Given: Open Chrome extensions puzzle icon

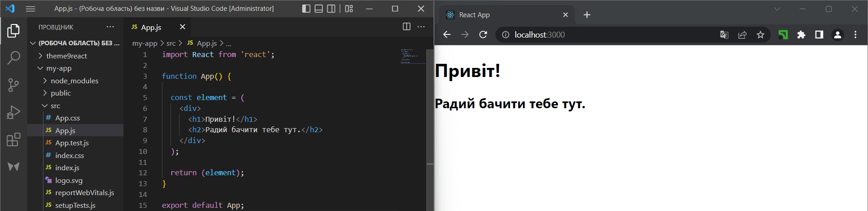Looking at the screenshot, I should point(801,35).
